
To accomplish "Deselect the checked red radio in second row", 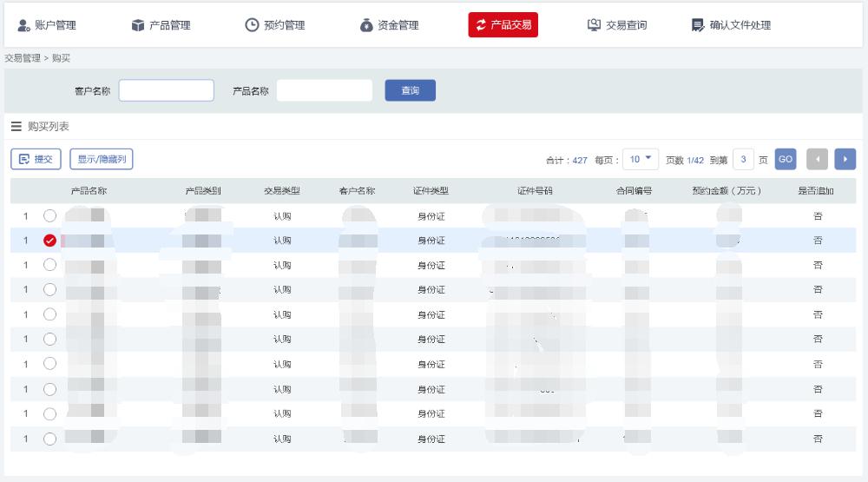I will [x=49, y=241].
